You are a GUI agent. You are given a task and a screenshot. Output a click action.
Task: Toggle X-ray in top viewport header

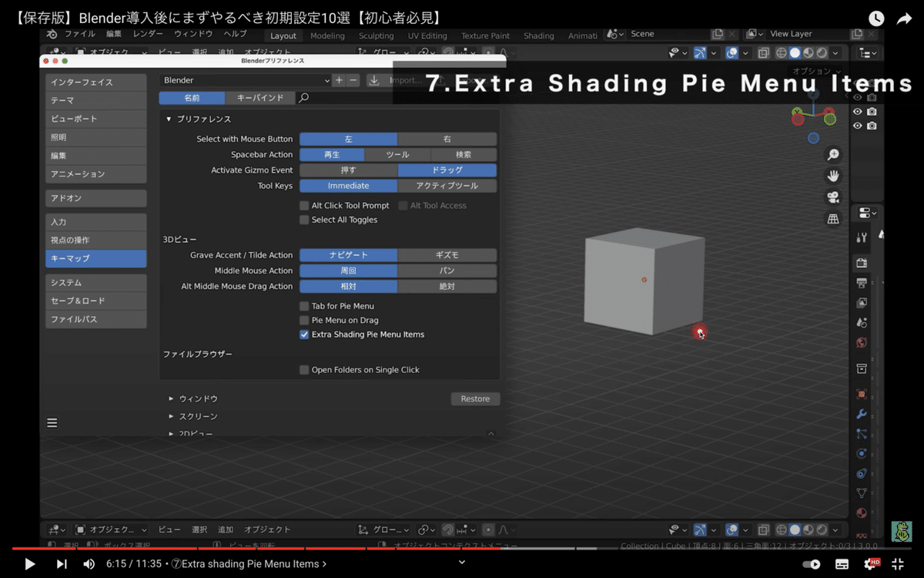pos(763,53)
